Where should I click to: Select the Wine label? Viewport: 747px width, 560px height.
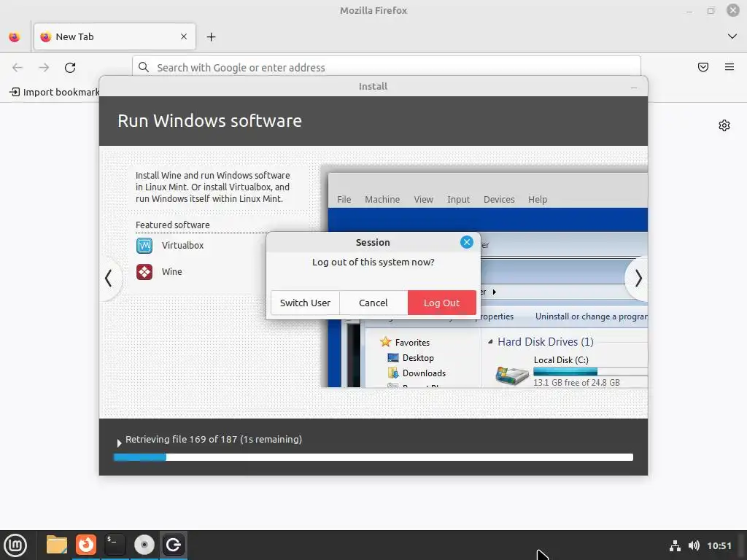[x=171, y=271]
